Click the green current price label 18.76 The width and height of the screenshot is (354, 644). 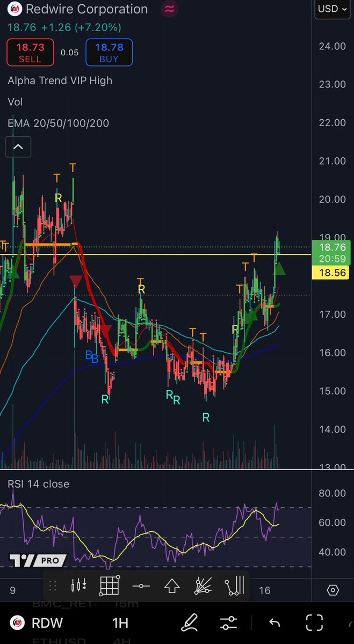pos(331,253)
